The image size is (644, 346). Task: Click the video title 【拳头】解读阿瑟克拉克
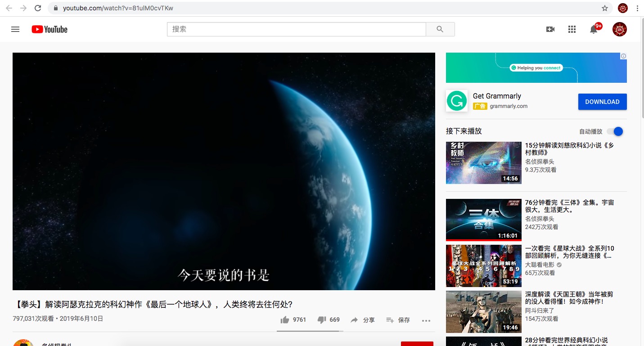pos(153,304)
